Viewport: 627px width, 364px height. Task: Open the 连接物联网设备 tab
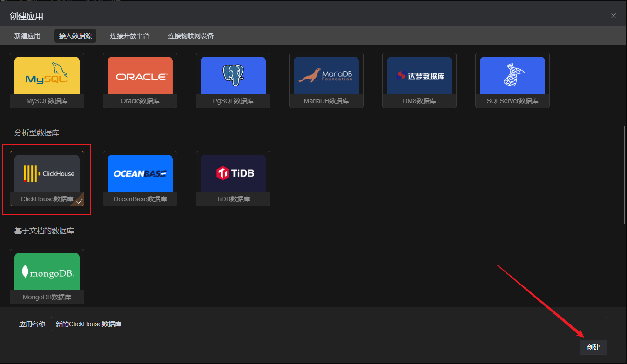tap(191, 36)
